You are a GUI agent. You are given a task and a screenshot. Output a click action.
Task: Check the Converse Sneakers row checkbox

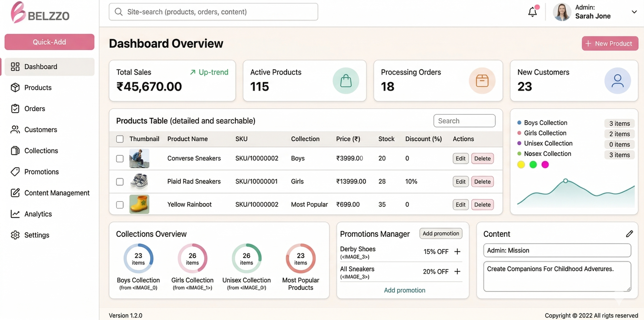click(x=120, y=159)
